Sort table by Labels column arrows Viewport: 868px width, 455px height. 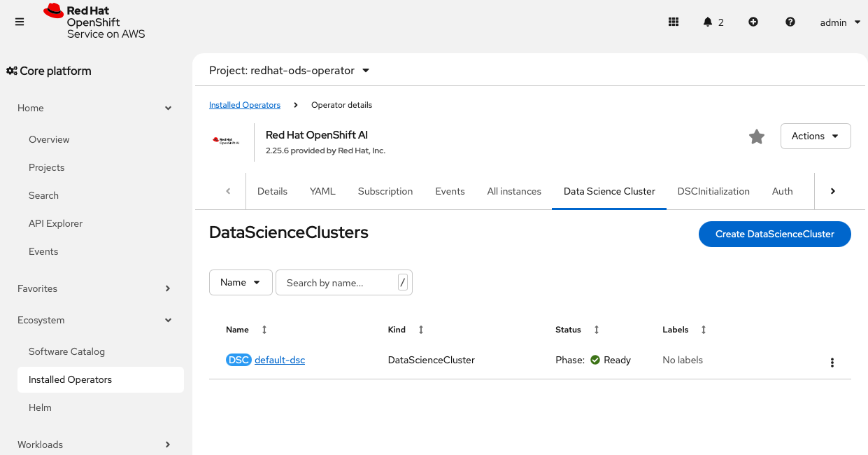pyautogui.click(x=704, y=330)
